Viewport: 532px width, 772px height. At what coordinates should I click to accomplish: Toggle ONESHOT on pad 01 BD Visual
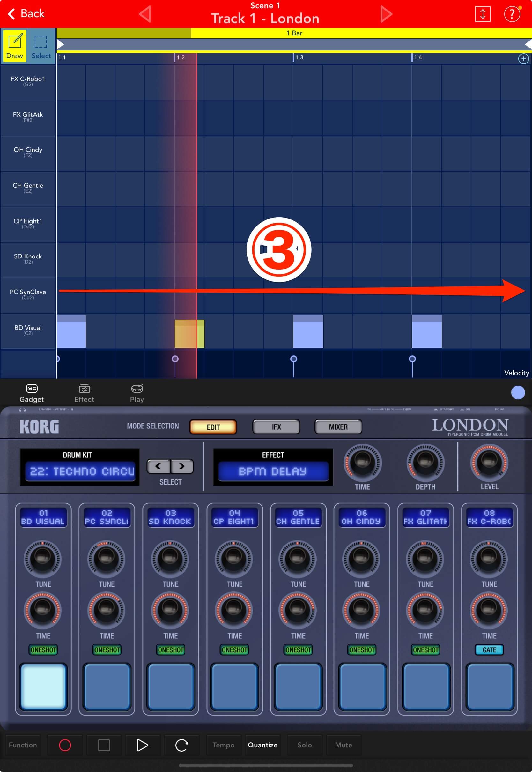tap(43, 650)
